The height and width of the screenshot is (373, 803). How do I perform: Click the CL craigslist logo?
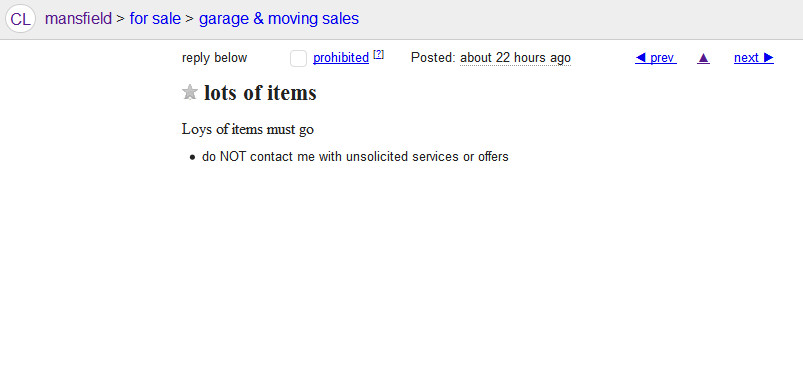pos(20,19)
